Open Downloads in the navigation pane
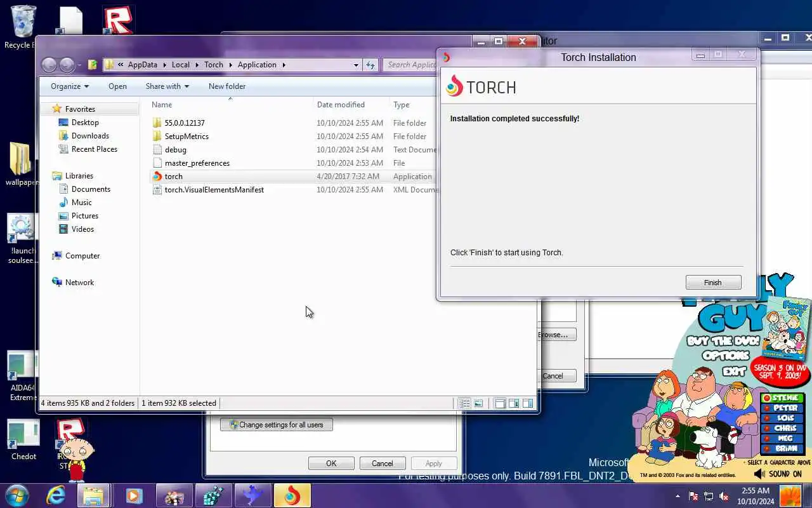 [x=90, y=136]
